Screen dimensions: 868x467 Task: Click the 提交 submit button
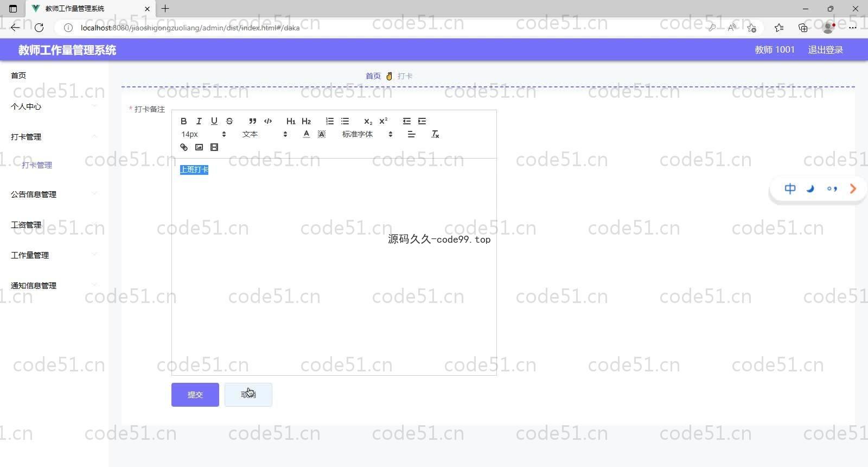(x=195, y=395)
